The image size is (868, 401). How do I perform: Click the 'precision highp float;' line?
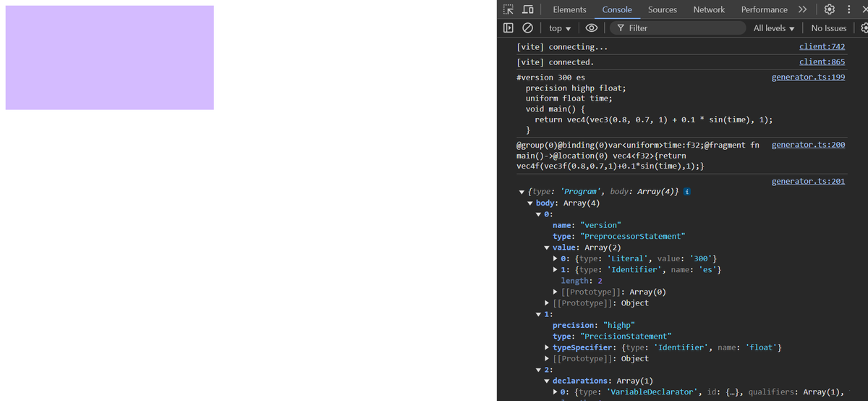[x=576, y=88]
